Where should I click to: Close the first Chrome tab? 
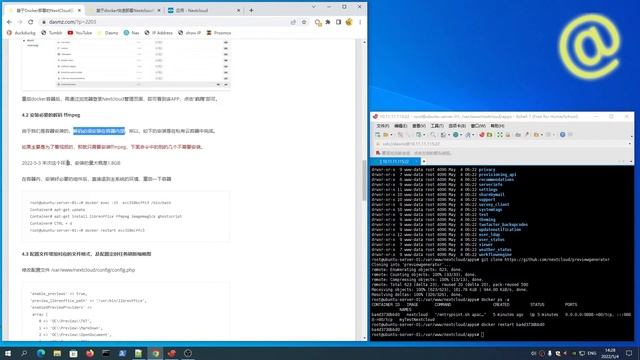pos(79,10)
